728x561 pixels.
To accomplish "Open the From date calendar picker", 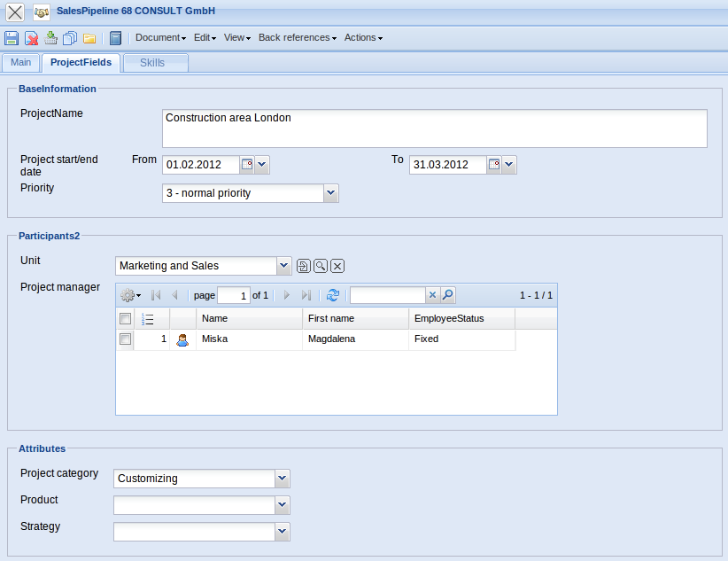I will tap(247, 165).
